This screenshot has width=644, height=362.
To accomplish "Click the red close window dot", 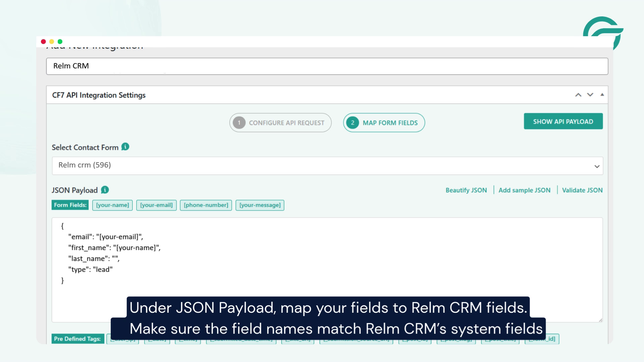I will point(43,42).
